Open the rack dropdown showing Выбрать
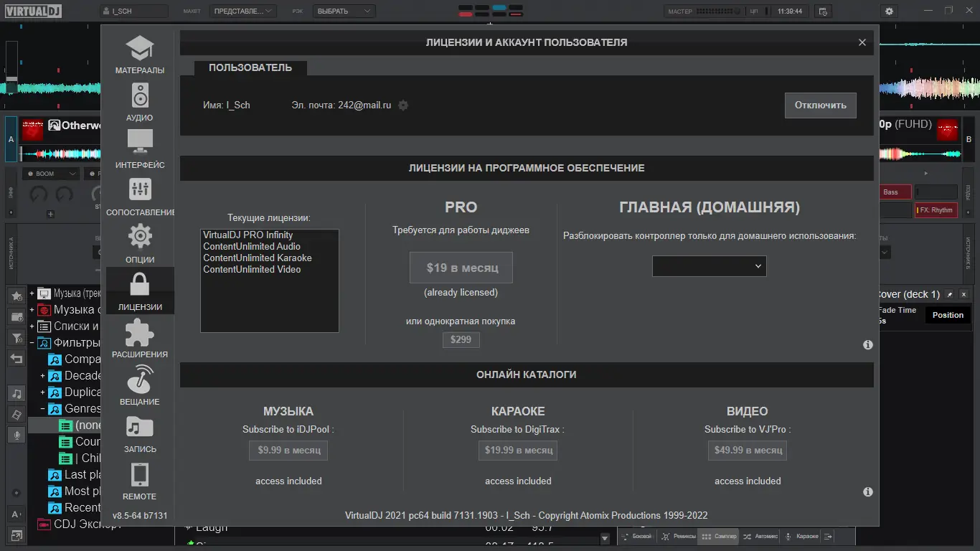980x551 pixels. 344,11
